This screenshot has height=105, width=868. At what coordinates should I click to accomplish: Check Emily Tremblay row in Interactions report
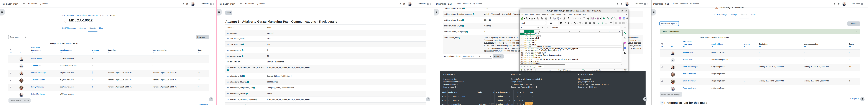tap(662, 81)
